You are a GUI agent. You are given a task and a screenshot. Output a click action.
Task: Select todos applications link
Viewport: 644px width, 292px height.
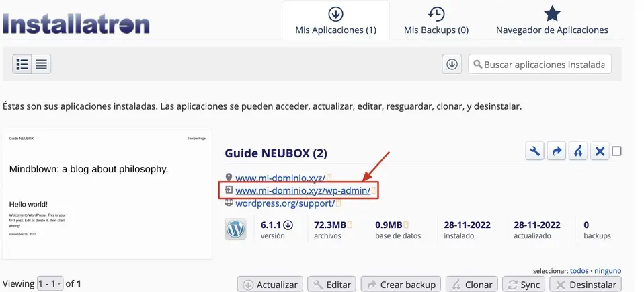tap(579, 271)
